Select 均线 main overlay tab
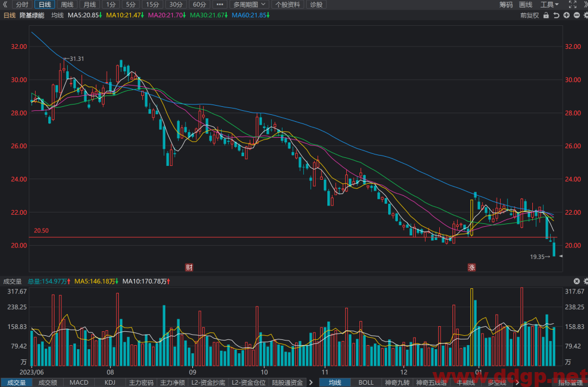Image resolution: width=588 pixels, height=387 pixels. (x=335, y=382)
